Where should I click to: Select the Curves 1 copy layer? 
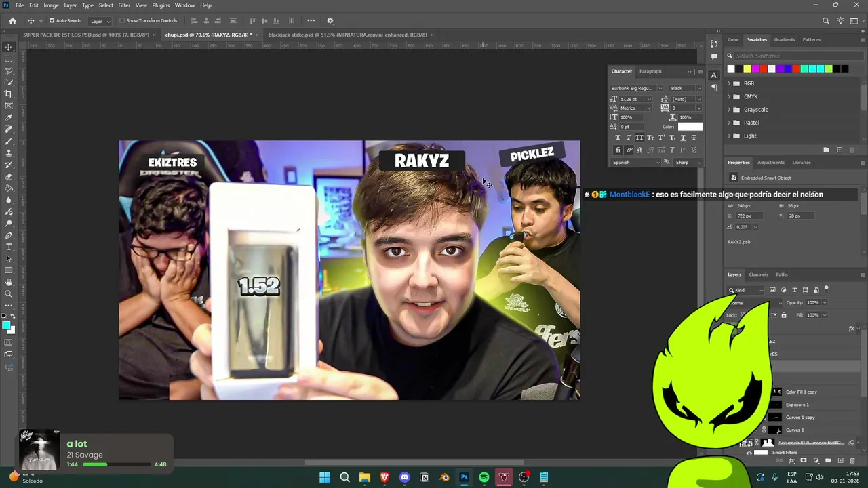point(800,418)
